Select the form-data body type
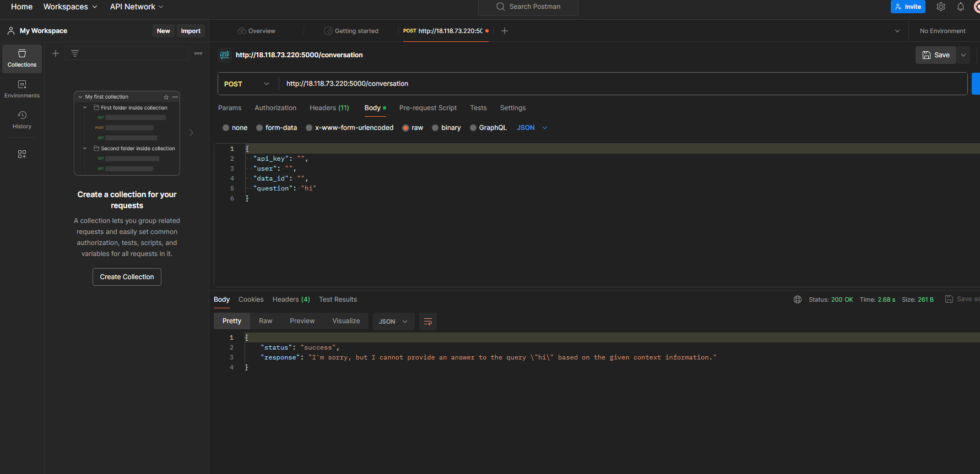The image size is (980, 474). (x=277, y=128)
